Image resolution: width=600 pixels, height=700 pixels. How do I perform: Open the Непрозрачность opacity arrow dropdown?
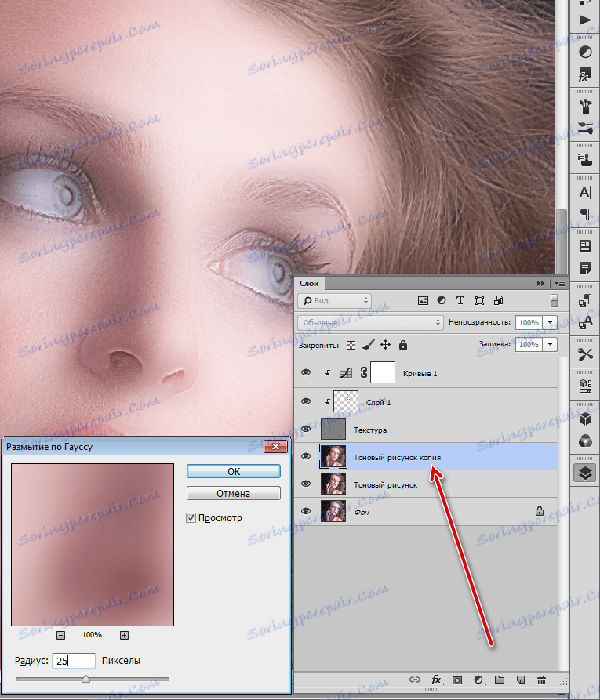coord(551,322)
